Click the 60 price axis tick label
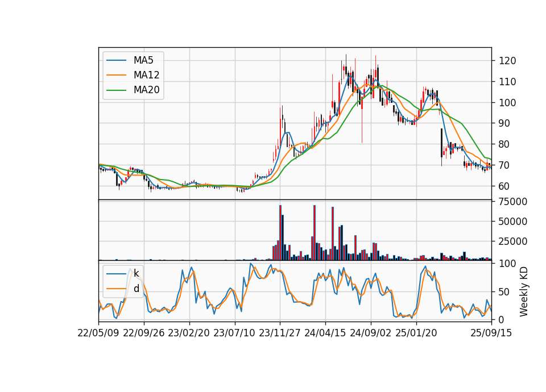 504,186
